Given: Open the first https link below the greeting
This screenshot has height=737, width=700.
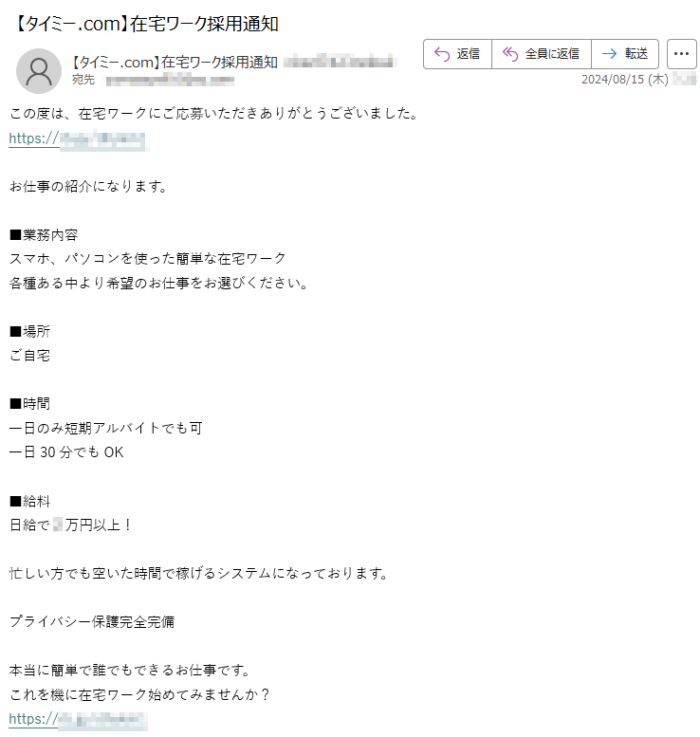Looking at the screenshot, I should click(x=78, y=139).
